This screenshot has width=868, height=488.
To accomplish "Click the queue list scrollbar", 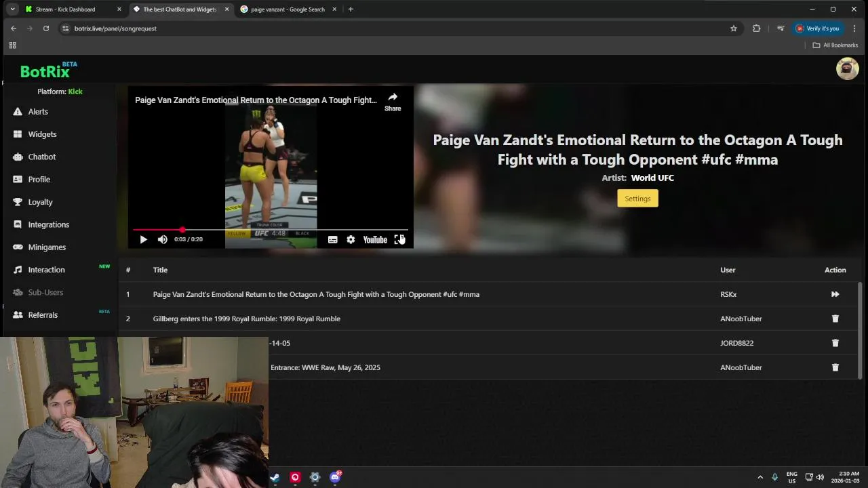I will (x=860, y=331).
